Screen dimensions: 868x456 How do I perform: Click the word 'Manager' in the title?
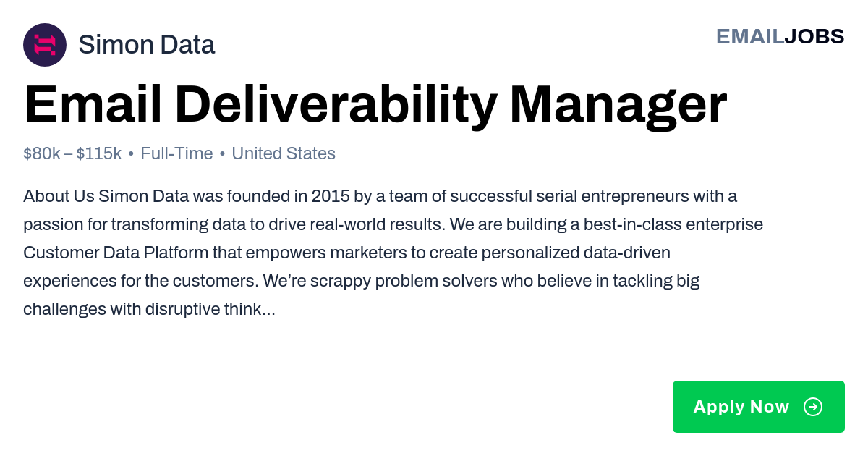[618, 106]
